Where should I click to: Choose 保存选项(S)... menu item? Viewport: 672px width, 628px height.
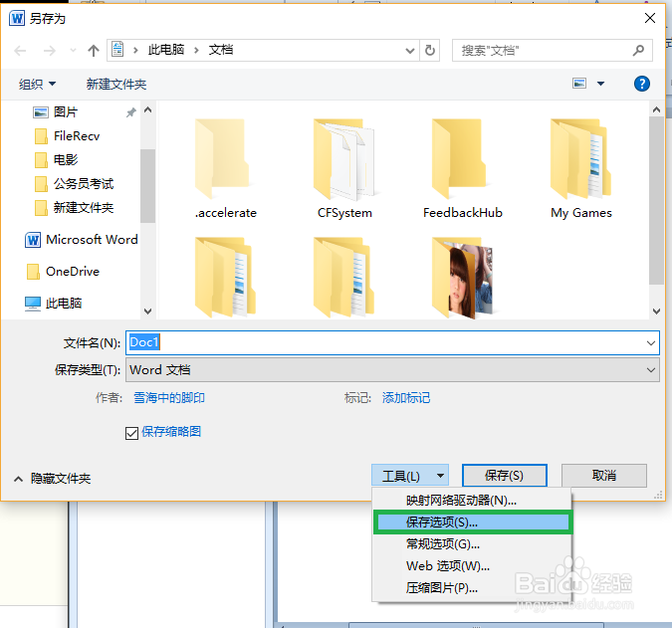[472, 522]
